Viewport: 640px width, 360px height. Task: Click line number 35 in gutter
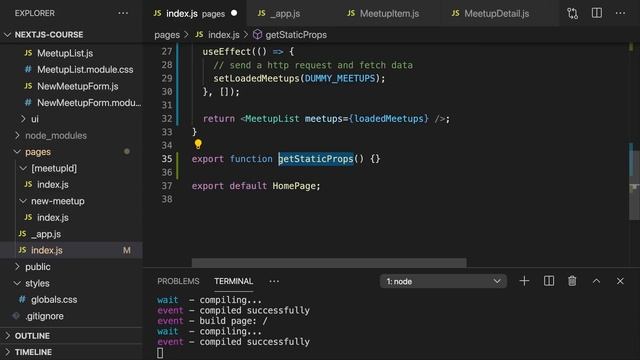coord(167,159)
